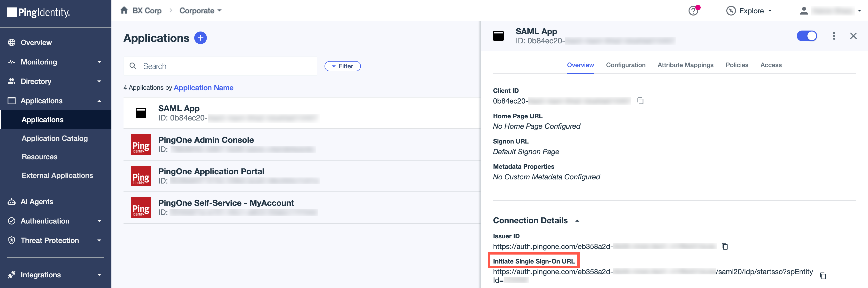Open the Corporate environment dropdown
The image size is (868, 288).
coord(201,10)
